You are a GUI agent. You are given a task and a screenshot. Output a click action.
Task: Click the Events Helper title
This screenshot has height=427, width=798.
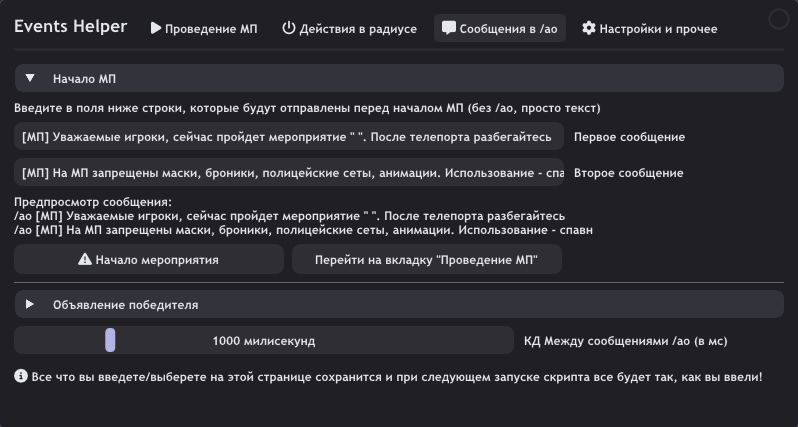[70, 26]
